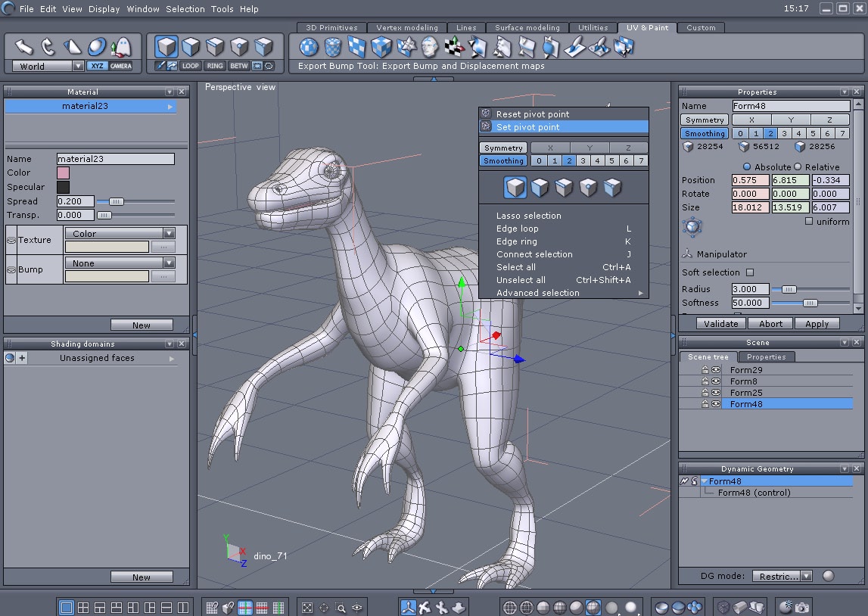Click the material Name input field
Viewport: 868px width, 616px height.
tap(116, 159)
